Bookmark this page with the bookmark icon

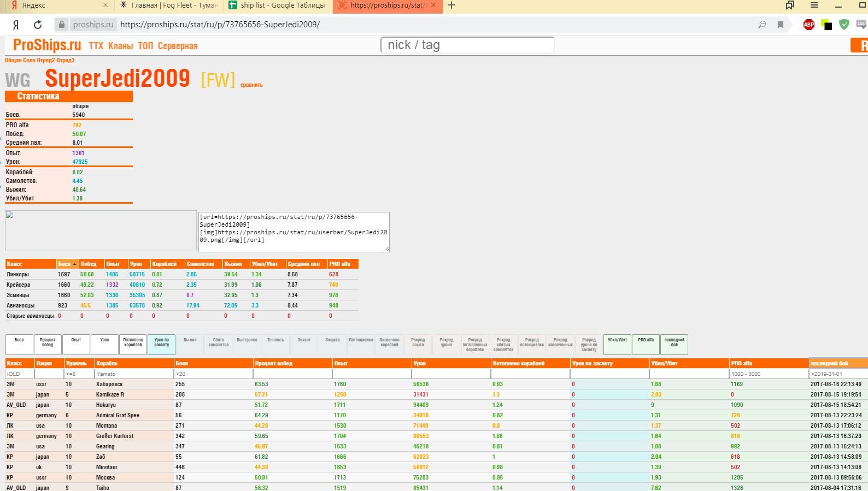coord(781,25)
